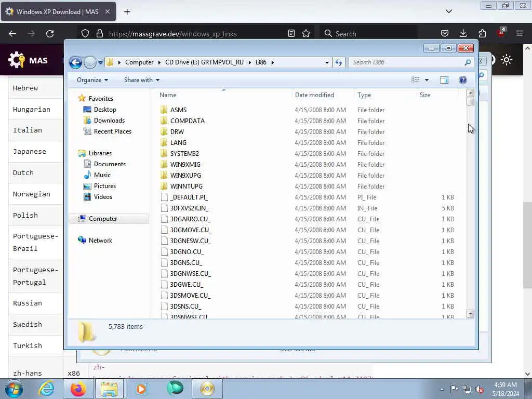Toggle Firefox reader view icon
Viewport: 532px width, 399px height.
point(291,33)
